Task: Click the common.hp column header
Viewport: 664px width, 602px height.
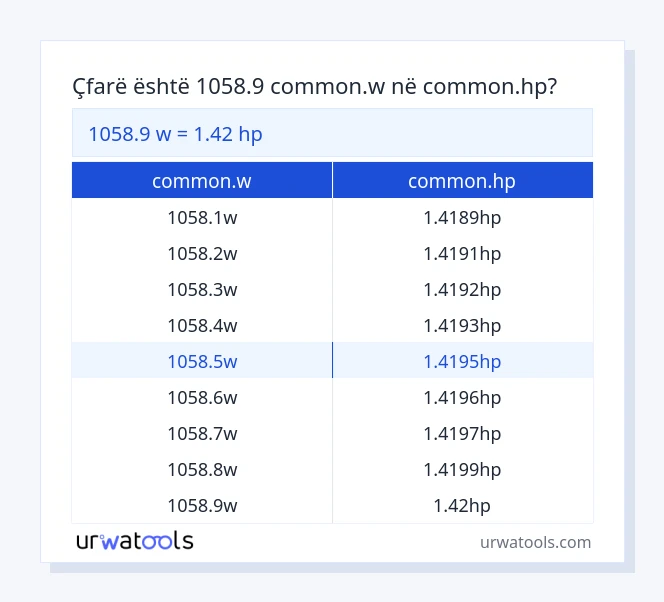Action: click(x=462, y=181)
